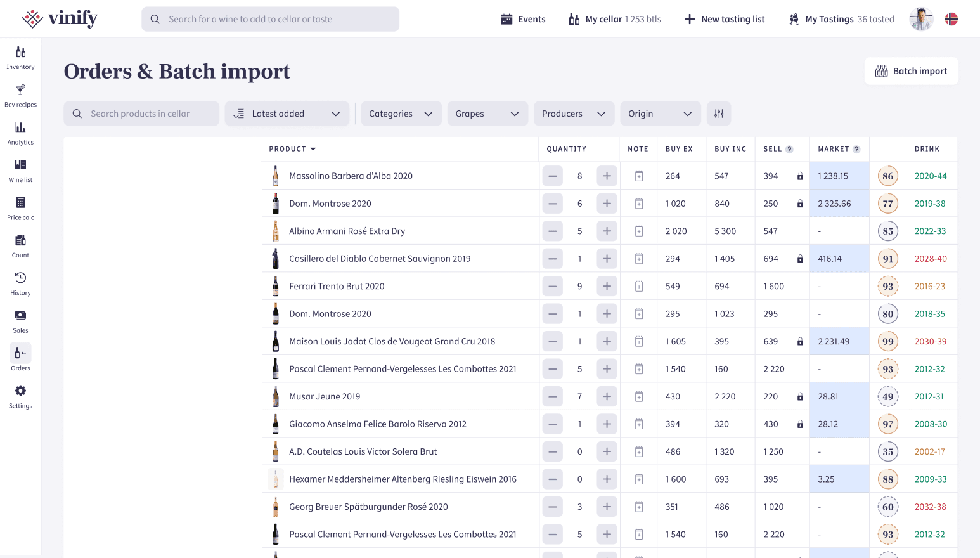
Task: Click drink window 2028-40
Action: click(931, 259)
